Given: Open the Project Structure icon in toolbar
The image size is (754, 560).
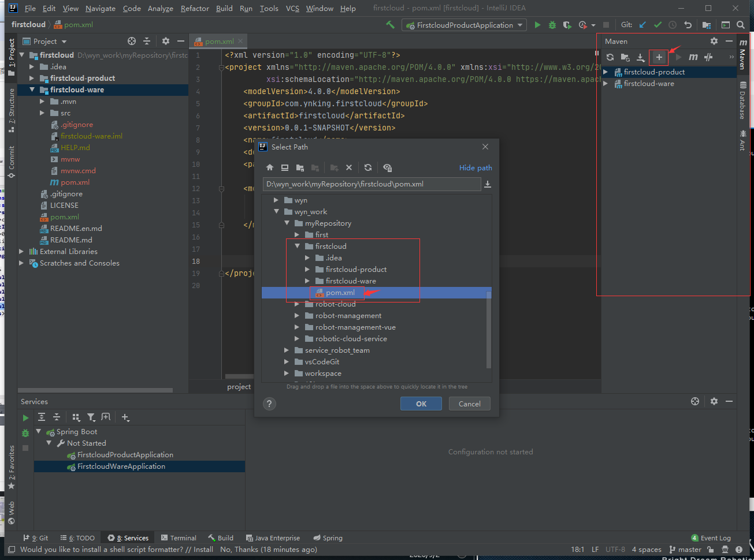Looking at the screenshot, I should (707, 25).
